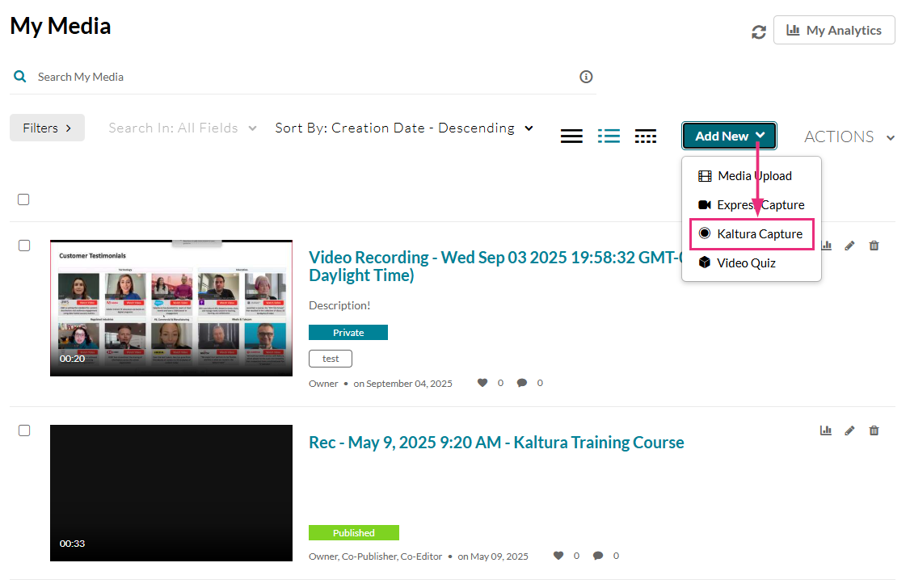The width and height of the screenshot is (910, 588).
Task: Edit the Video Recording entry pencil icon
Action: pos(849,246)
